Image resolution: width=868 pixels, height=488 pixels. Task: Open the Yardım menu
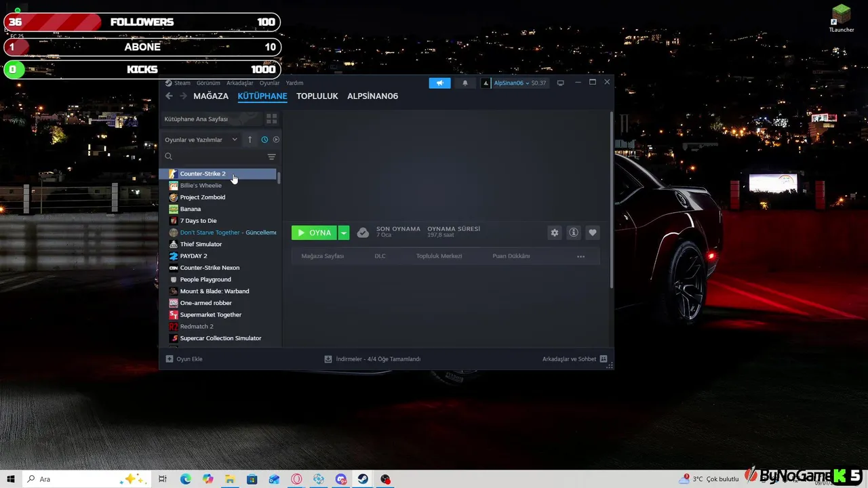tap(294, 83)
